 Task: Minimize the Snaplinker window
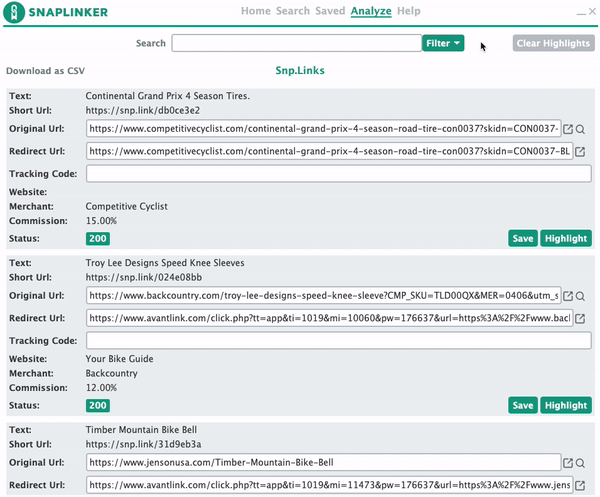[581, 13]
